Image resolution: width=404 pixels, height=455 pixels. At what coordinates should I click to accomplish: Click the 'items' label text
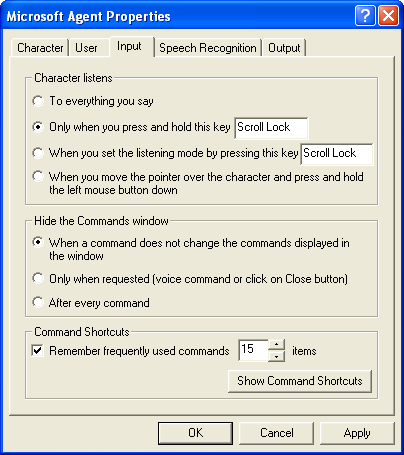pyautogui.click(x=304, y=351)
